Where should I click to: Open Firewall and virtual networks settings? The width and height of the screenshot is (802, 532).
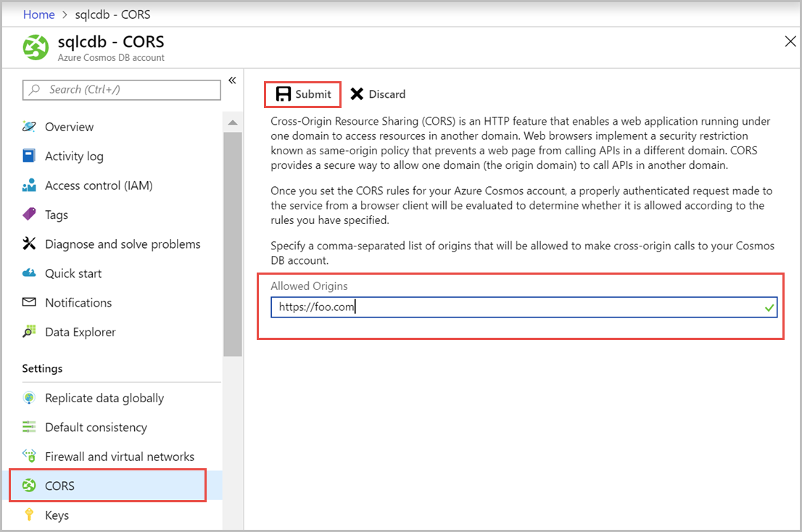click(x=120, y=456)
